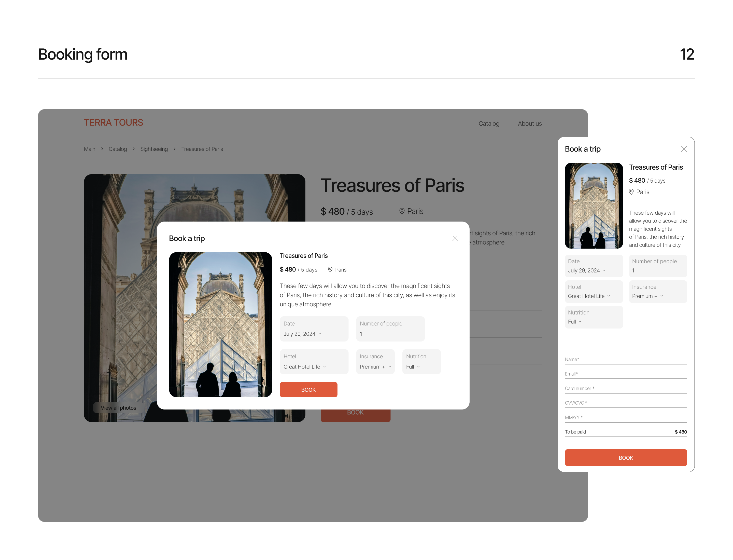Click location pin icon in mobile panel
The width and height of the screenshot is (733, 560).
pyautogui.click(x=631, y=192)
